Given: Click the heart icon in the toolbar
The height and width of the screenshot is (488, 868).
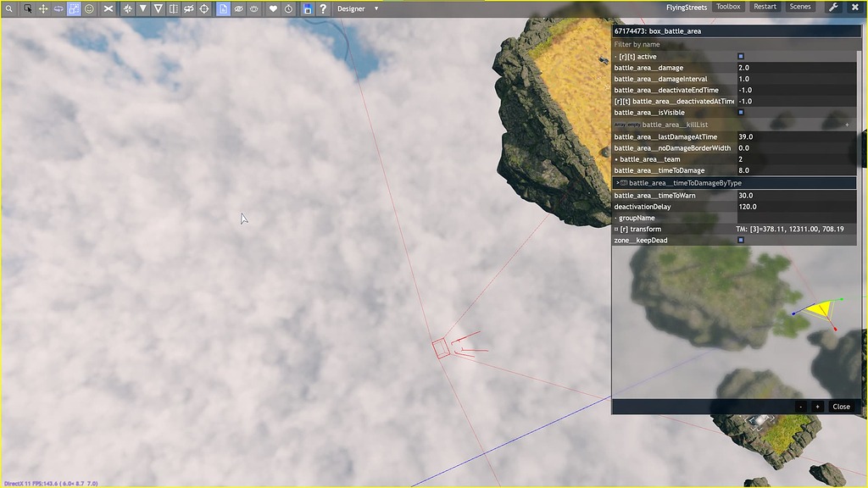Looking at the screenshot, I should tap(273, 8).
